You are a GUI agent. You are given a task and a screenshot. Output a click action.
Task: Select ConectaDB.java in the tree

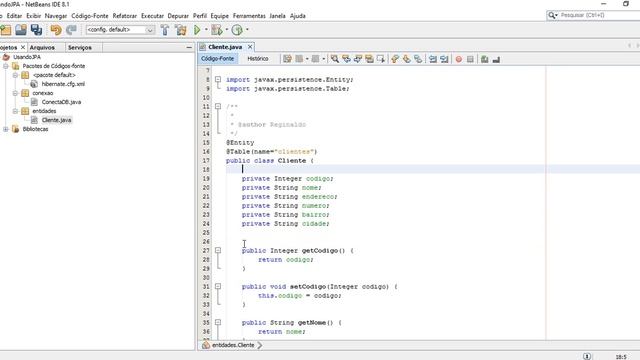61,102
